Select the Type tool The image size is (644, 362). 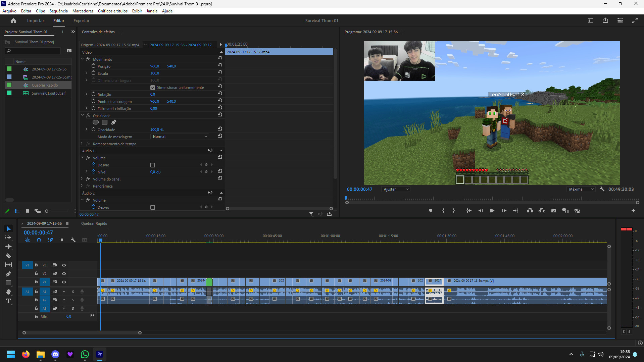(8, 301)
